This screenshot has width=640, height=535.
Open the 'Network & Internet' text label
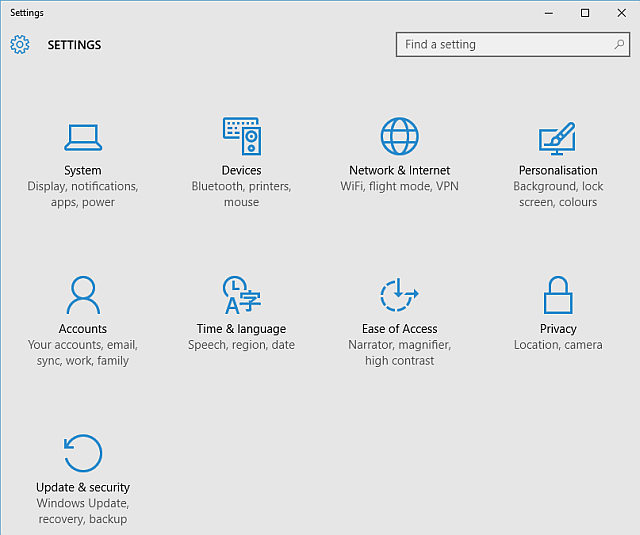[x=399, y=171]
